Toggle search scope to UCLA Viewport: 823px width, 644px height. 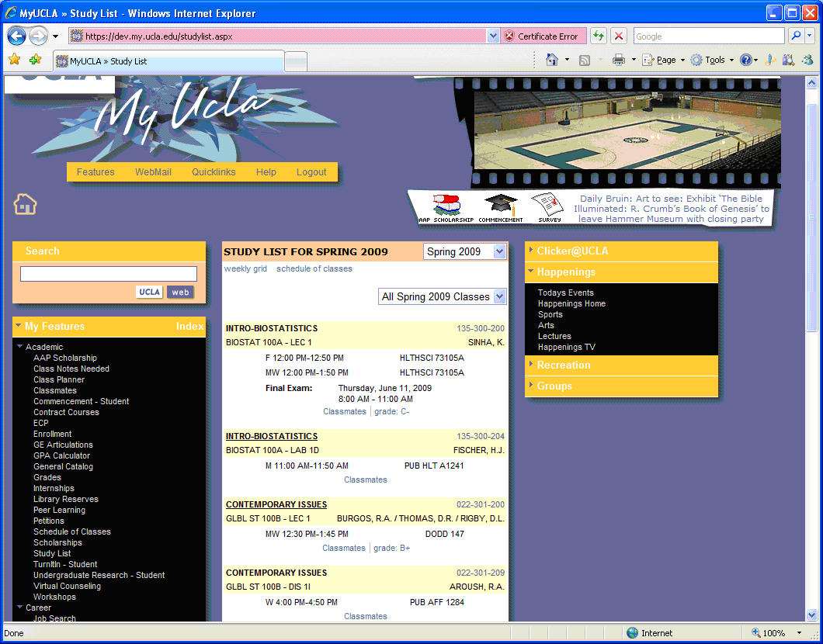(x=149, y=292)
